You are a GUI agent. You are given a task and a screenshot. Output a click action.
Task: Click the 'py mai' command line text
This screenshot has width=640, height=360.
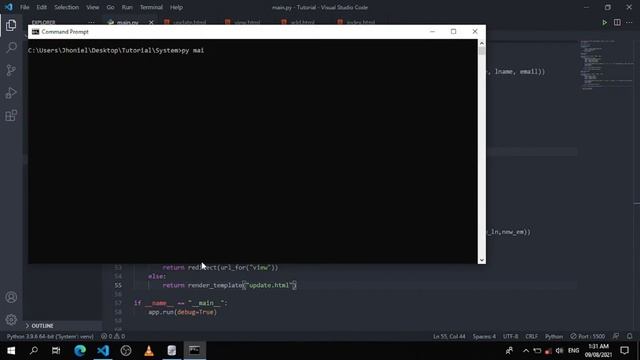click(x=193, y=51)
